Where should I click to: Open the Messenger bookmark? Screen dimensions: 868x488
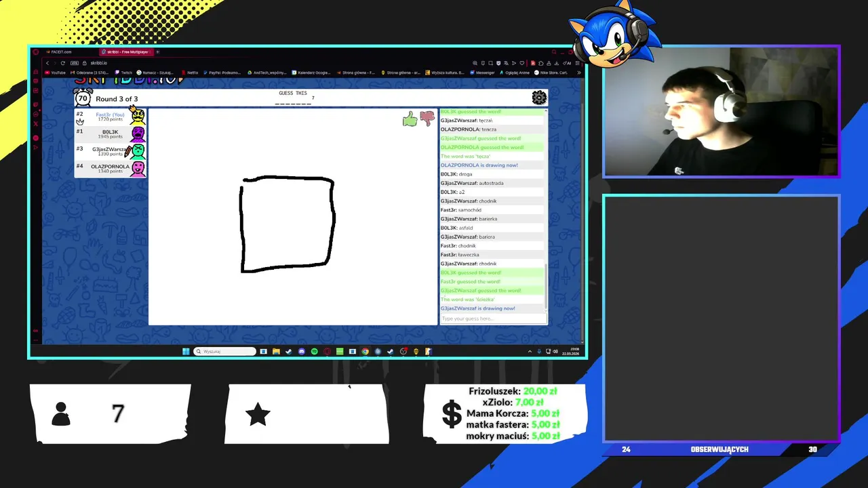point(481,73)
